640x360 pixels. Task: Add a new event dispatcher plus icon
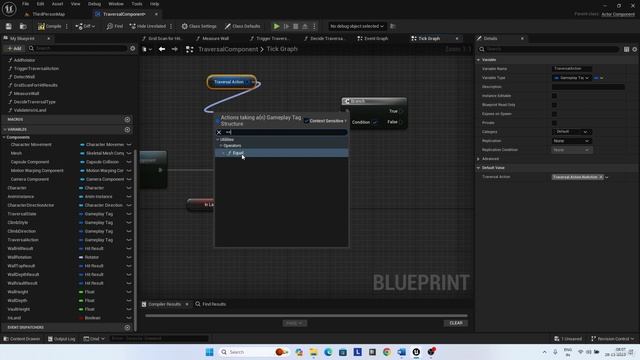pos(127,327)
